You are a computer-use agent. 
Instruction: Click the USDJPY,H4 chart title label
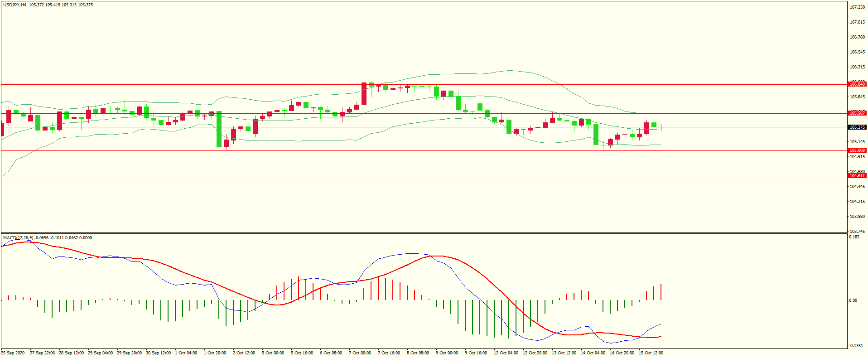tap(15, 5)
